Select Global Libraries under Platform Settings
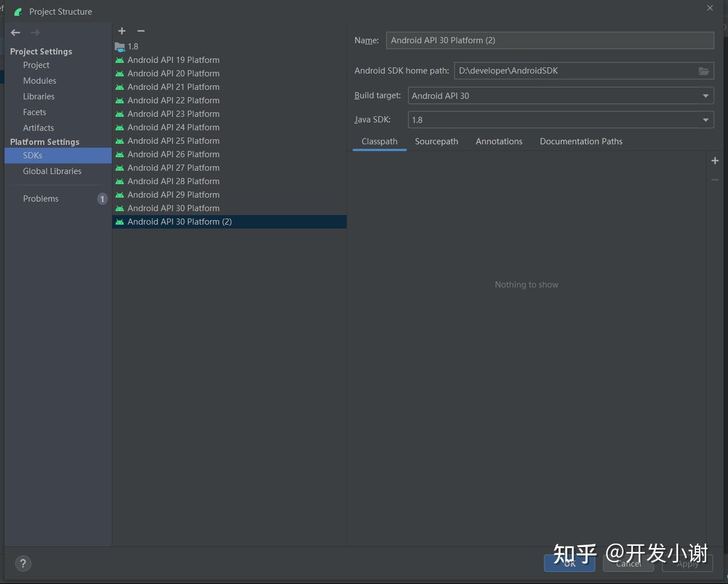 pos(52,171)
